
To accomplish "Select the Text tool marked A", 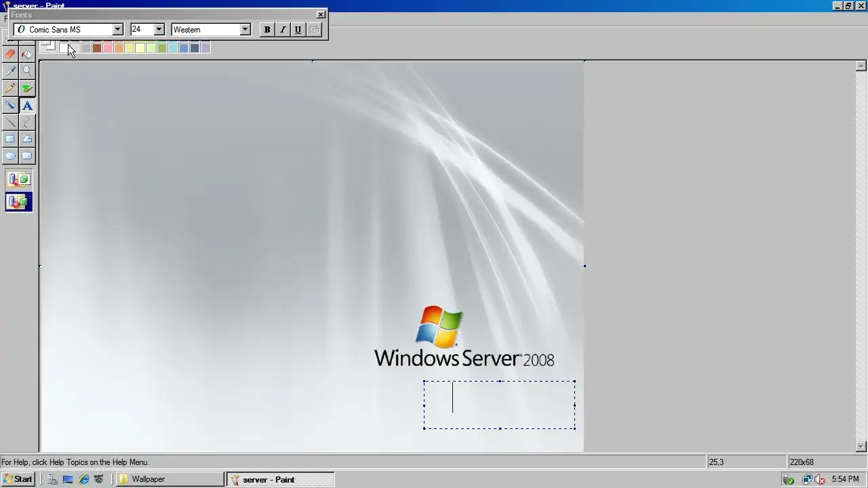I will (27, 105).
